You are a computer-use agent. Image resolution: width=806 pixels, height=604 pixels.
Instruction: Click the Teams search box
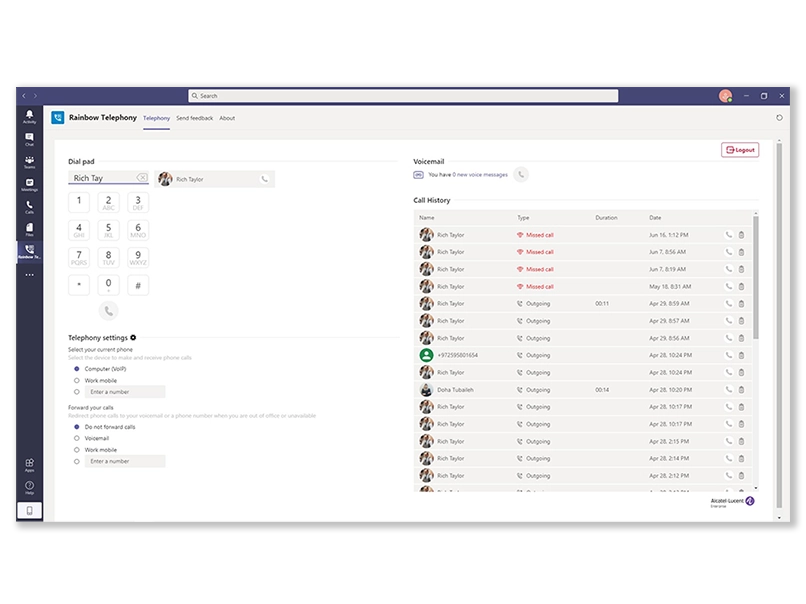point(404,96)
